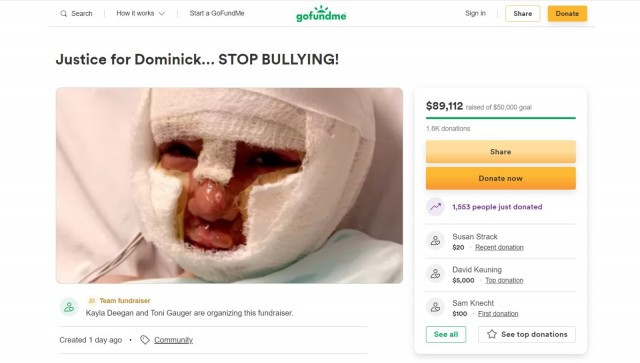Click Sign in in the header
Viewport: 640px width, 363px height.
(476, 13)
